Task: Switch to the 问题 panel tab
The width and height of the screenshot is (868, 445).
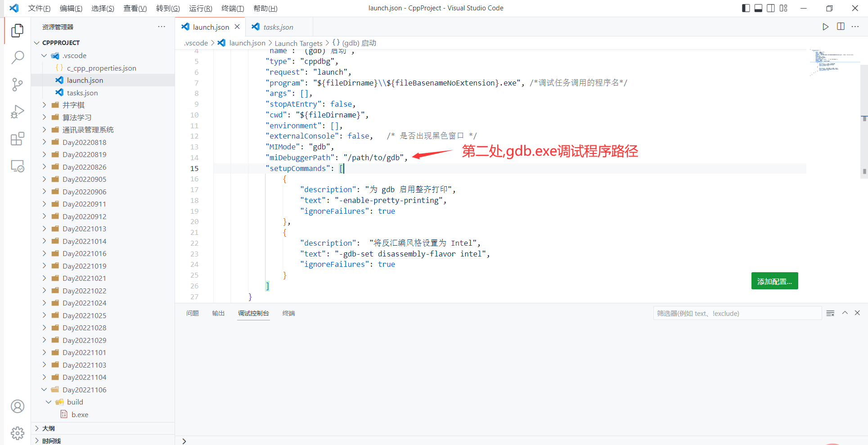Action: click(x=193, y=313)
